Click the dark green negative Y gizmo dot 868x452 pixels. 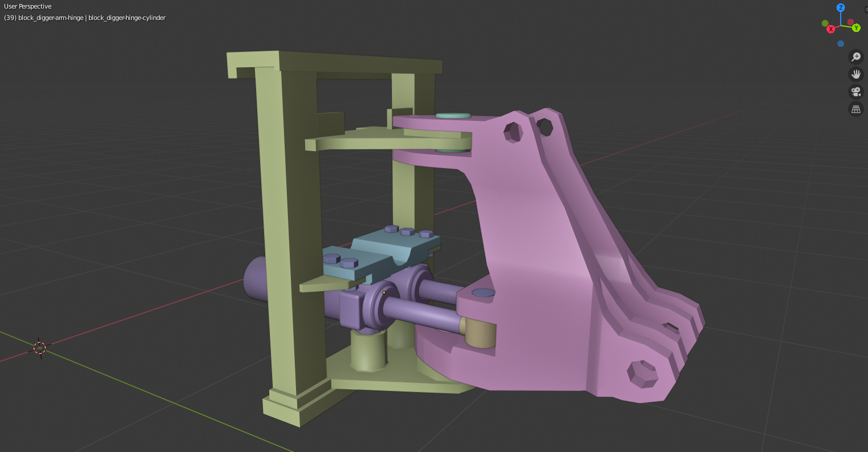tap(825, 23)
